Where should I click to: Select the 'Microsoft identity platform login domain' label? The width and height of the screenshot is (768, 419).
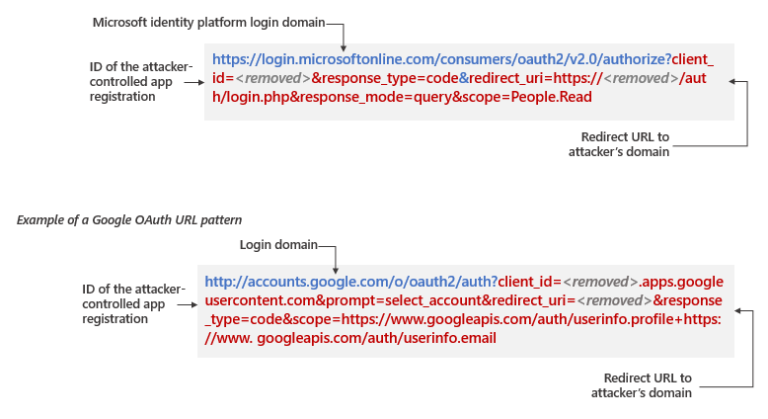(x=209, y=21)
